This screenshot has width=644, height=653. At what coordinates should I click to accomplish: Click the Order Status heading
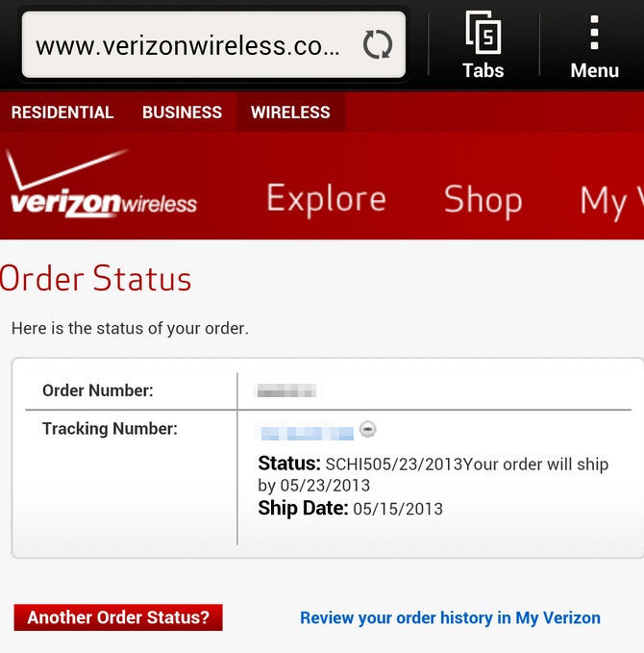95,278
